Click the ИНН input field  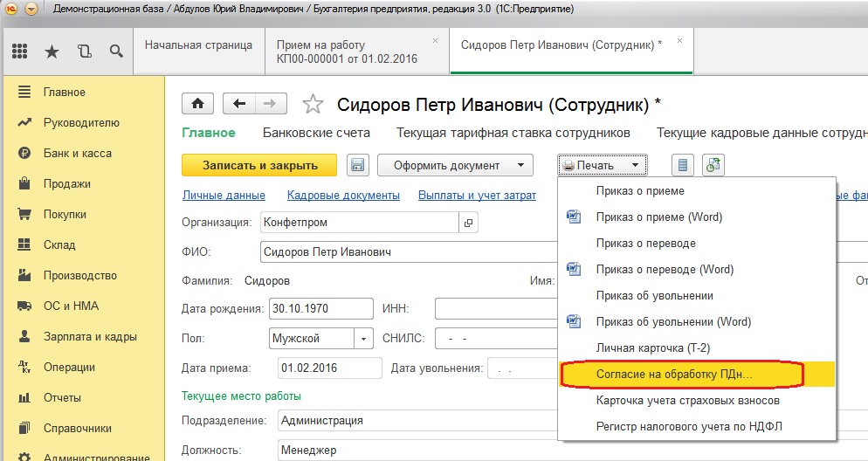pyautogui.click(x=496, y=309)
